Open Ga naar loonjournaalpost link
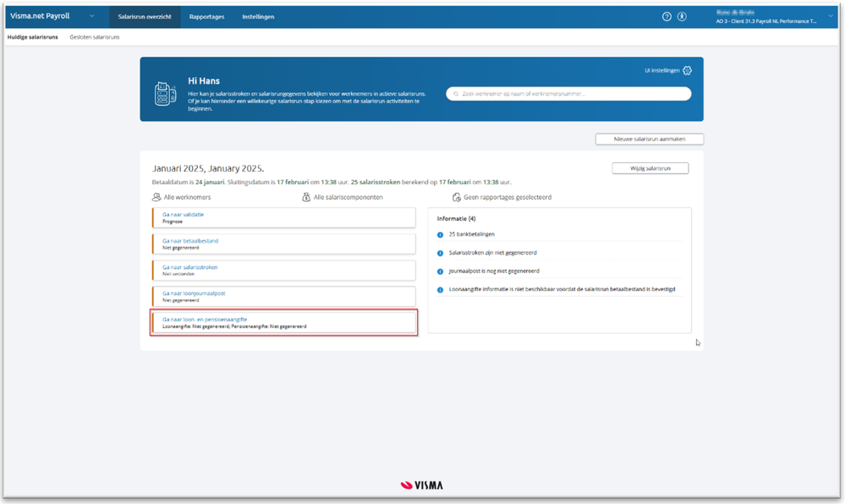 194,293
